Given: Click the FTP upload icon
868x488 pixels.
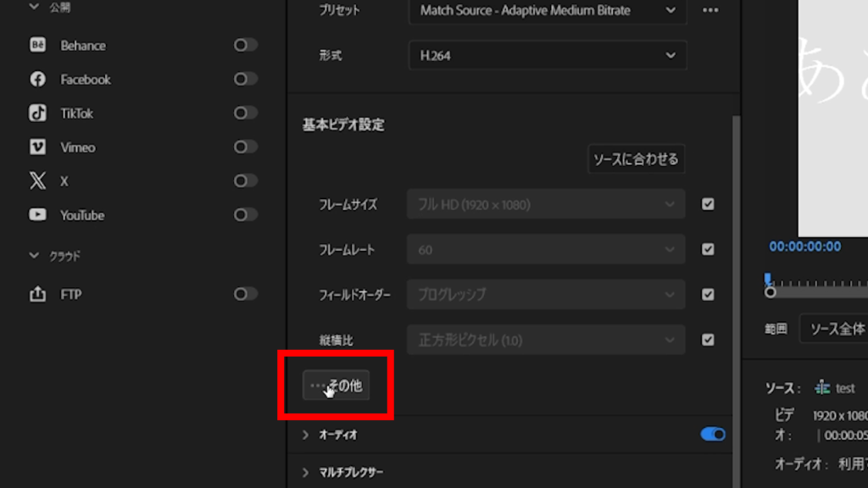Looking at the screenshot, I should click(x=37, y=294).
